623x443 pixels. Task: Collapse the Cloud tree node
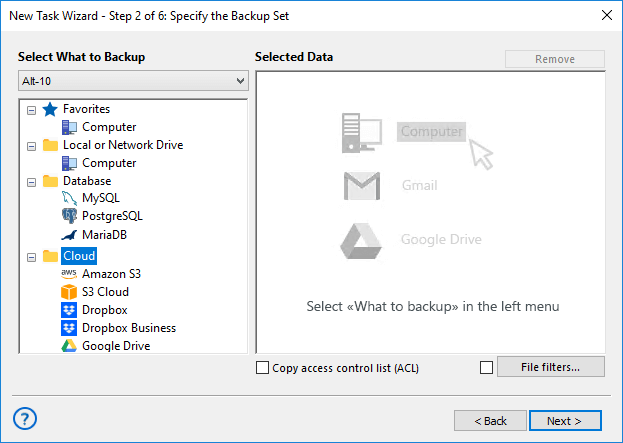(x=31, y=256)
